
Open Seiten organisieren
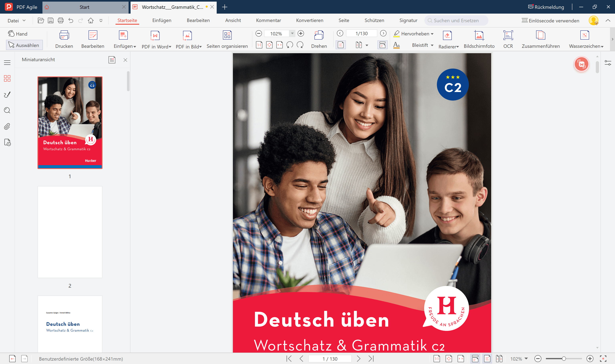point(227,39)
